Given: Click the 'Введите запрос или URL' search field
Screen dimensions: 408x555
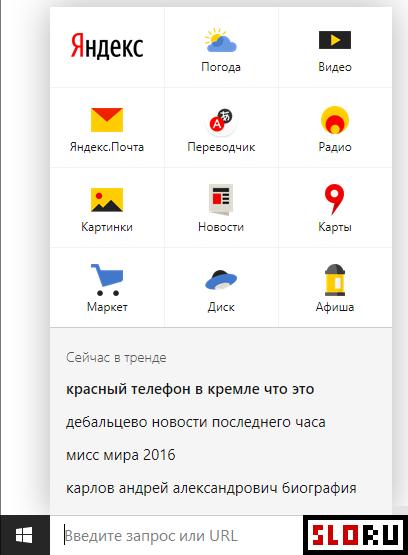Looking at the screenshot, I should [x=176, y=536].
